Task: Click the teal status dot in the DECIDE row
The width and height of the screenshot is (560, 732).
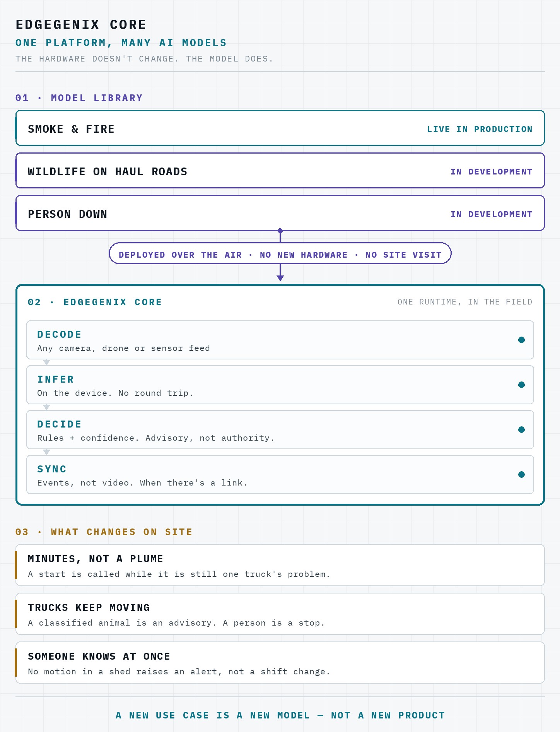Action: [x=521, y=429]
